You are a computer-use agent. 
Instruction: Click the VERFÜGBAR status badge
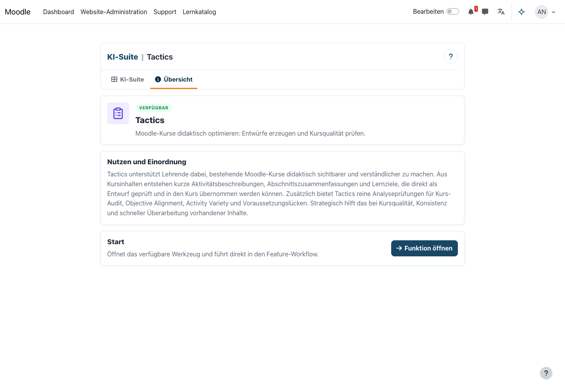(154, 108)
